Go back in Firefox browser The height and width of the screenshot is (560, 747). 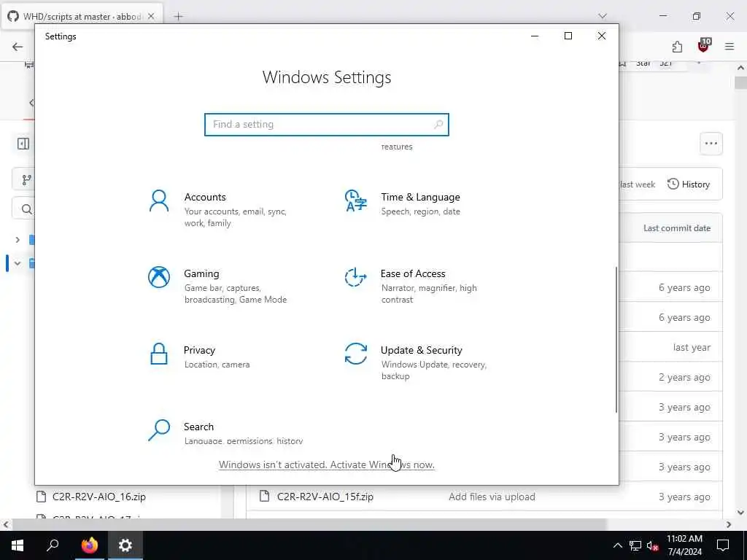(18, 47)
